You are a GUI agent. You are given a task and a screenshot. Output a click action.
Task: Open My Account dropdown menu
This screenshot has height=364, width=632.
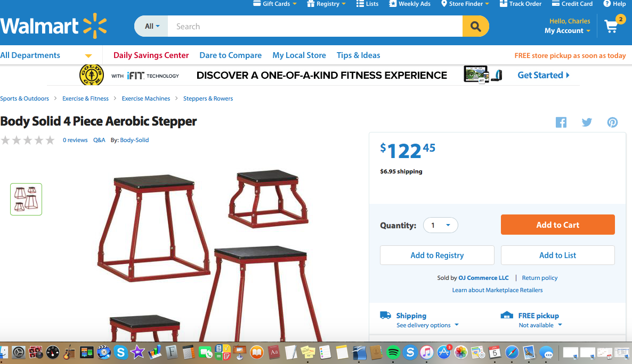[567, 31]
